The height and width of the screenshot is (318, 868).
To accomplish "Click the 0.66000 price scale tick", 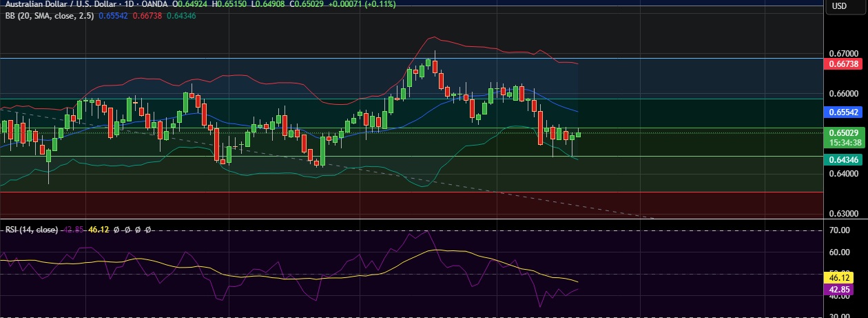I will (843, 94).
